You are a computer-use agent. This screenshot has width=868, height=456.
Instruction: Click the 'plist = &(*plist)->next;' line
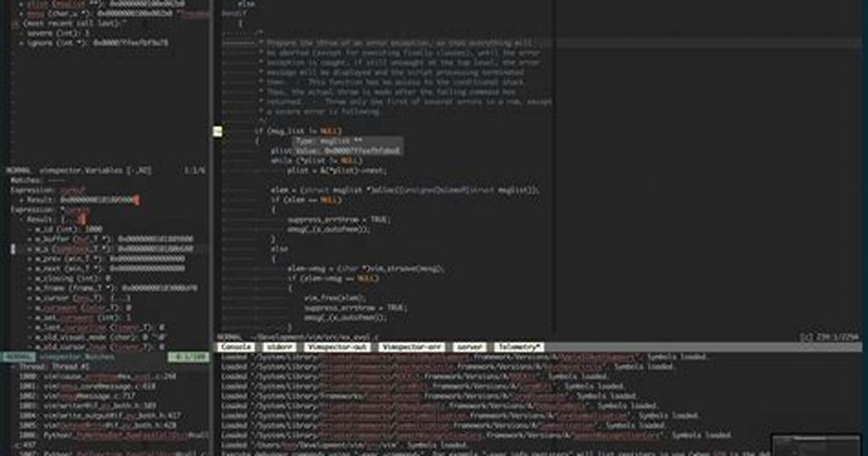(336, 171)
